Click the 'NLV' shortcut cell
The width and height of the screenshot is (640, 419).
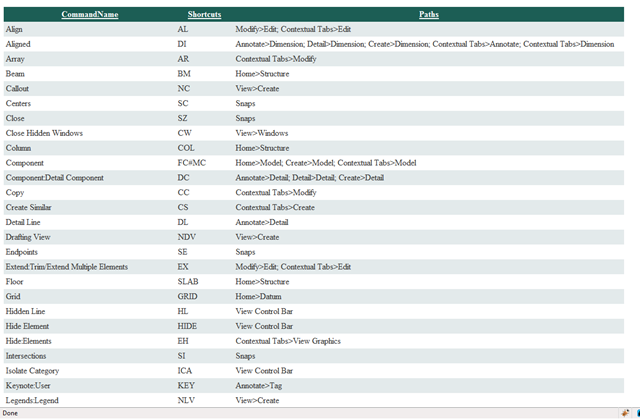pos(186,401)
